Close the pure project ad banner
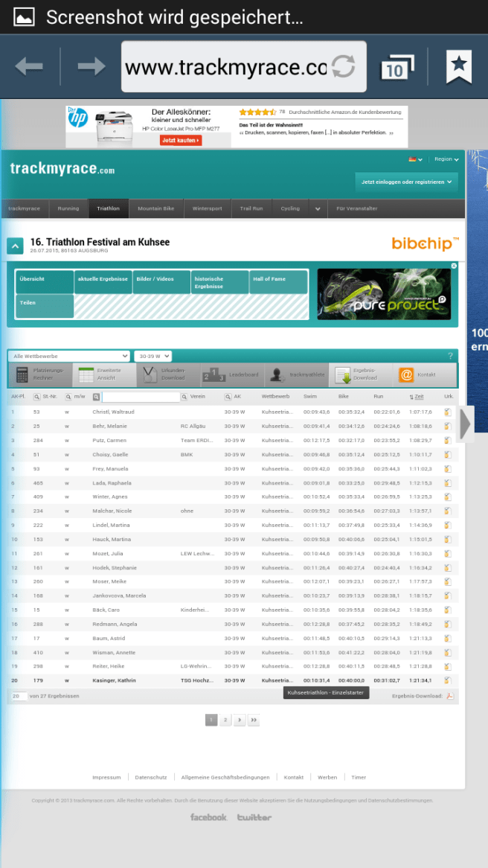 [x=454, y=266]
